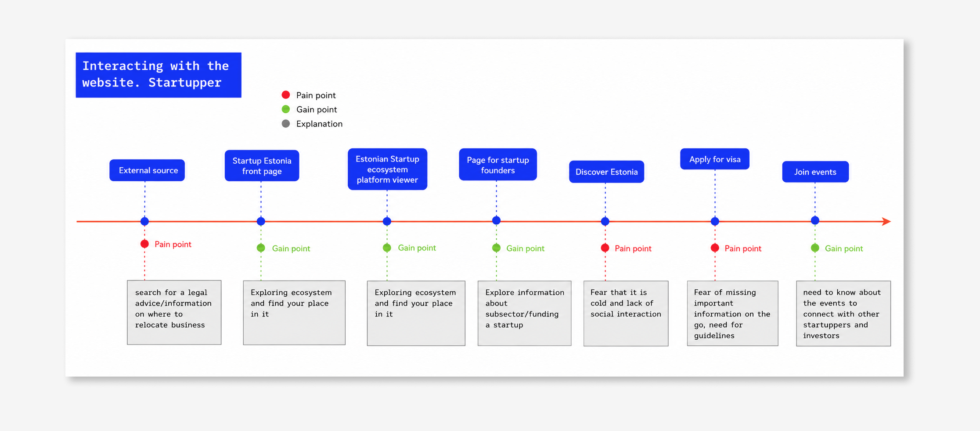This screenshot has height=431, width=980.
Task: Click the 'need to know about the events' note
Action: tap(843, 313)
